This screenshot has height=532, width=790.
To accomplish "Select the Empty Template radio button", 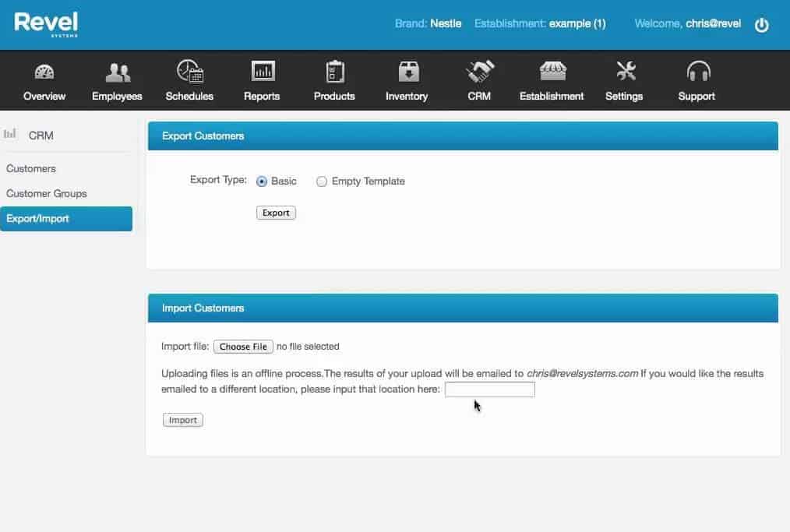I will pyautogui.click(x=322, y=181).
